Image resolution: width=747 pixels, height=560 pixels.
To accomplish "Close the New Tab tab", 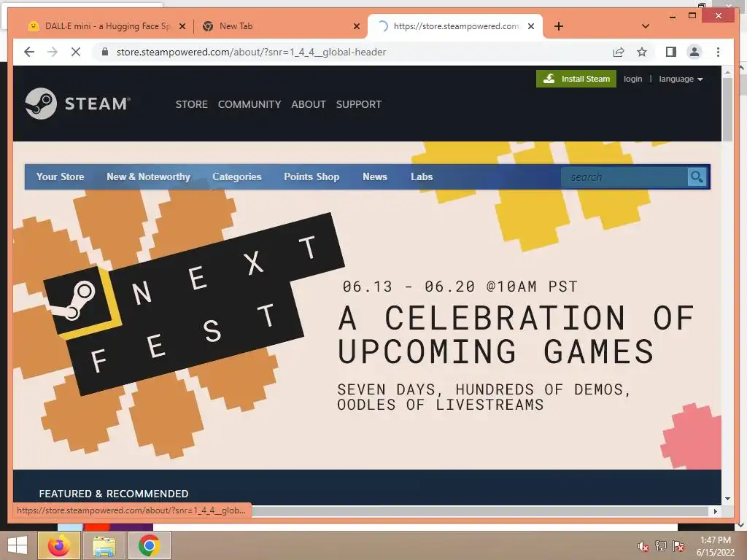I will [356, 26].
